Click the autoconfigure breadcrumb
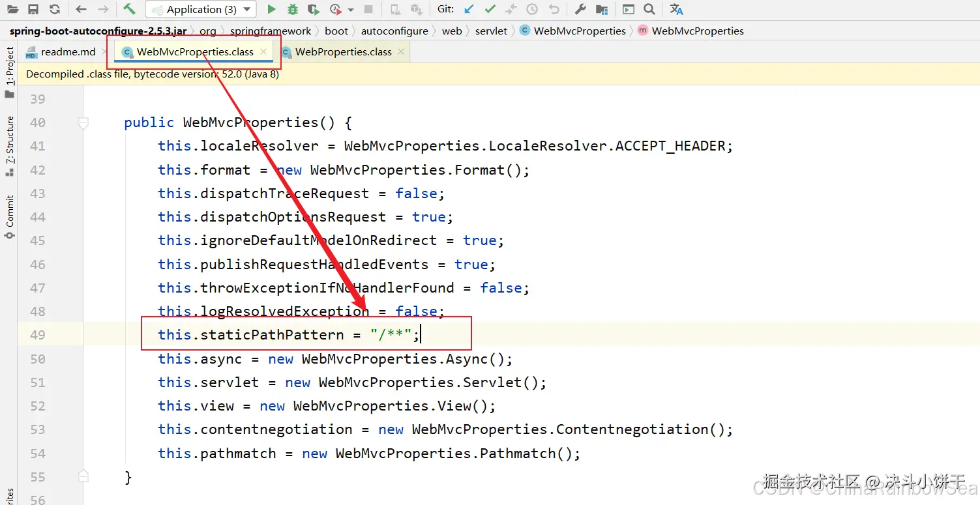Screen dimensions: 980x505 (x=394, y=31)
